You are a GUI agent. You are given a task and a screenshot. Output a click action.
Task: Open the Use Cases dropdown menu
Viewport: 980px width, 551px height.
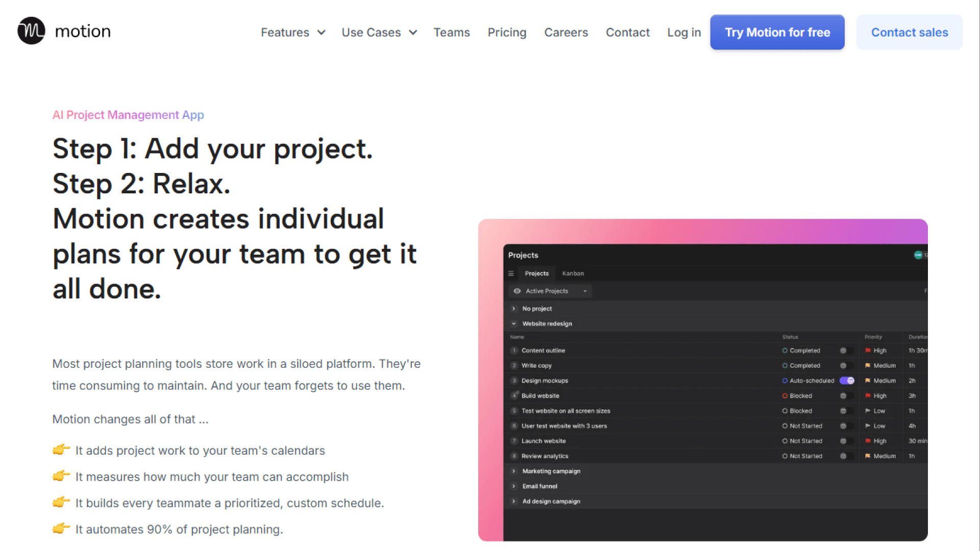coord(380,32)
